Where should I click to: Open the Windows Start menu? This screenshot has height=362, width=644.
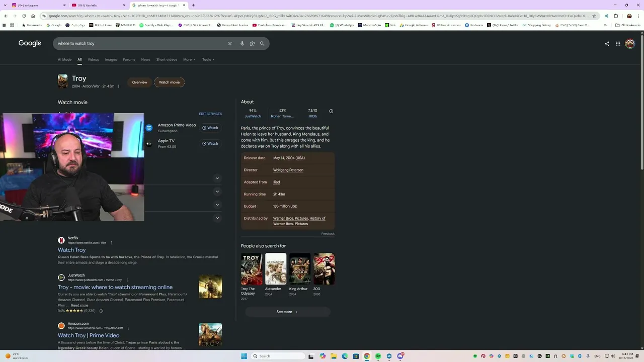[x=244, y=356]
